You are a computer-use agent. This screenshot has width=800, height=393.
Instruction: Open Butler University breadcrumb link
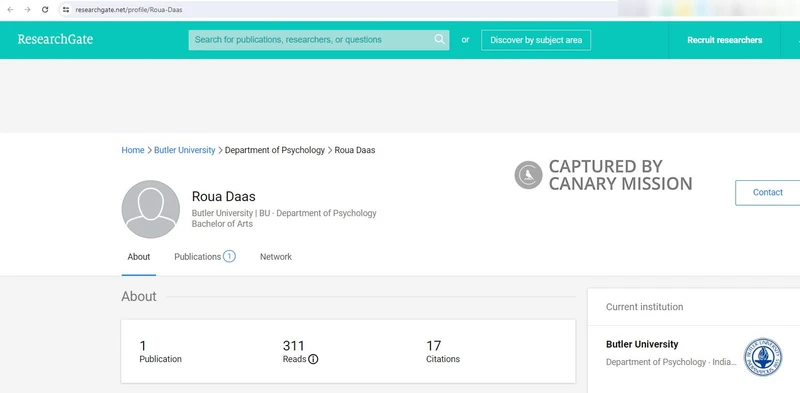pos(185,150)
